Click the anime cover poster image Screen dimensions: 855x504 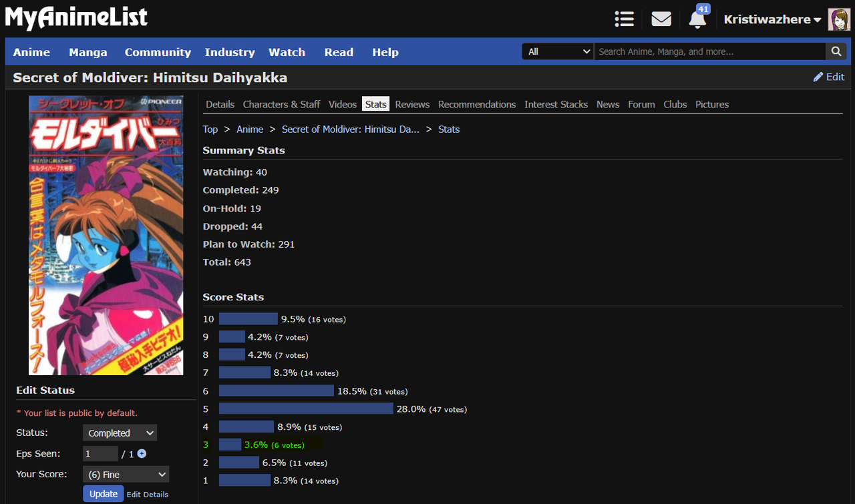pyautogui.click(x=106, y=235)
